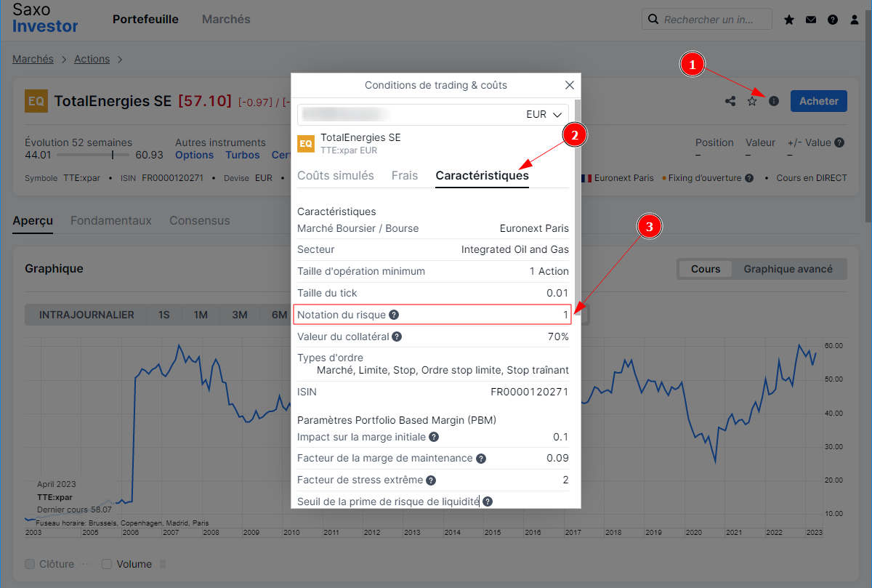Select INTRAJOURNALIER chart period

86,315
